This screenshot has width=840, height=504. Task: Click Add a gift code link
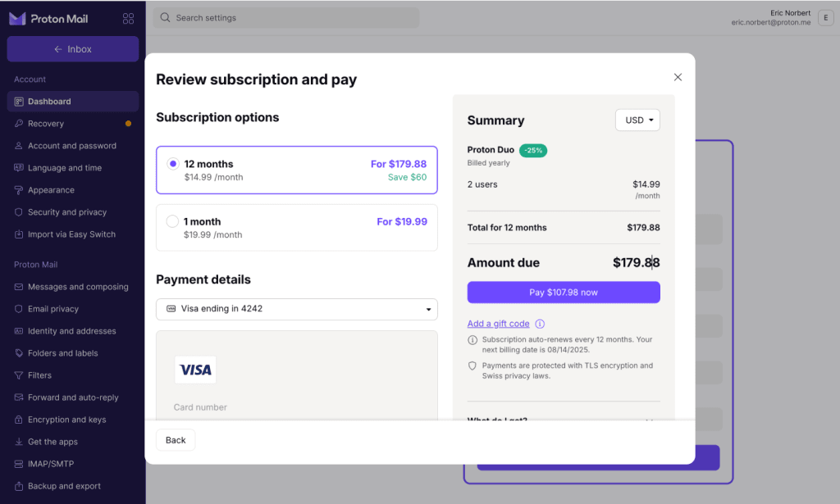498,324
